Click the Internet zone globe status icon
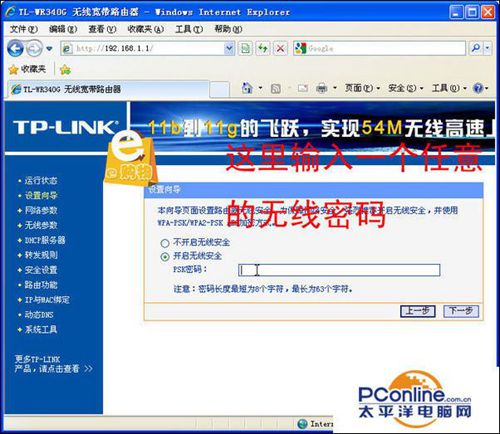The height and width of the screenshot is (434, 500). pos(302,424)
